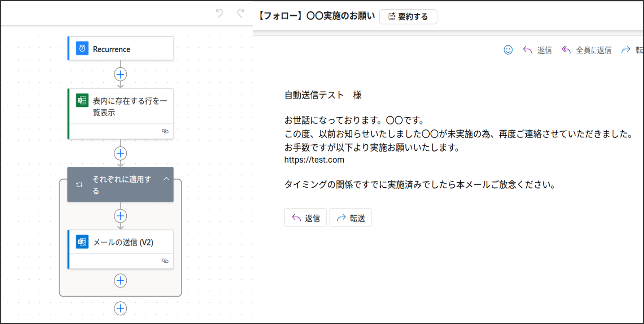Click the redo arrow icon

(240, 14)
